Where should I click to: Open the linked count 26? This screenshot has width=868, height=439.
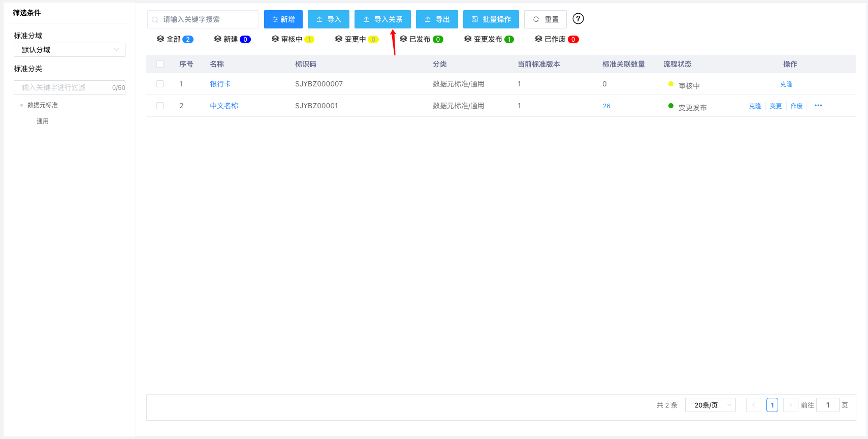click(606, 106)
